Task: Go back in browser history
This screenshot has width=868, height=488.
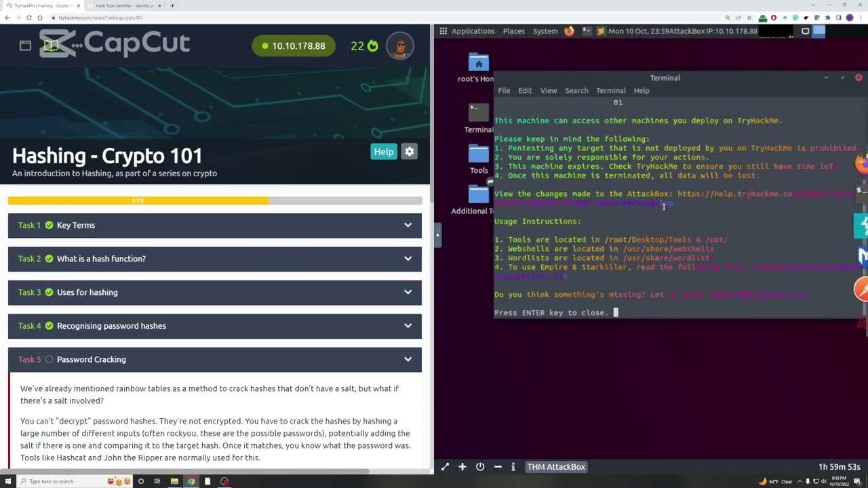Action: pyautogui.click(x=7, y=18)
